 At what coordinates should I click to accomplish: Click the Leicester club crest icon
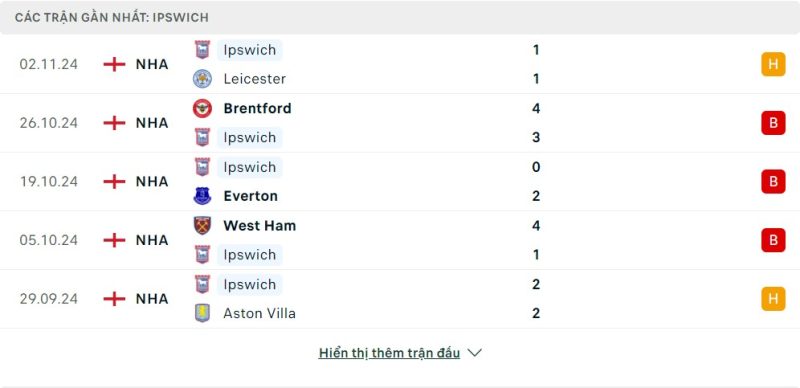point(203,79)
